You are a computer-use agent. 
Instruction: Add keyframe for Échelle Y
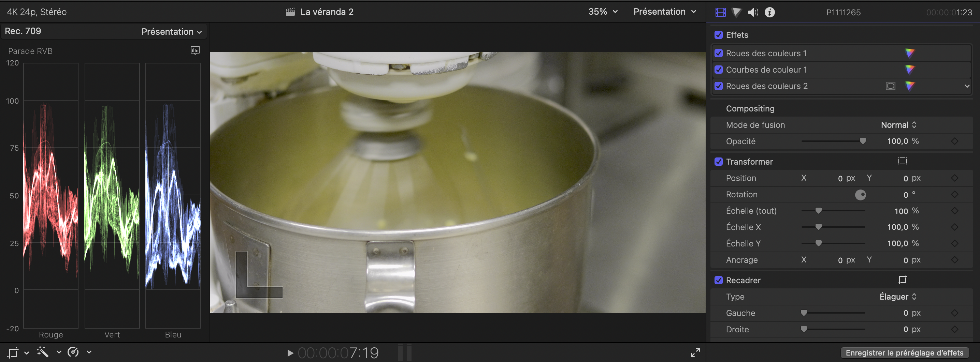[954, 243]
